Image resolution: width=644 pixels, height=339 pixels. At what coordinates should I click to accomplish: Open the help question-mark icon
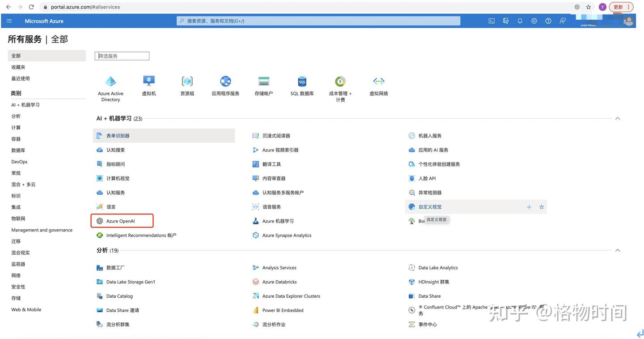point(548,21)
